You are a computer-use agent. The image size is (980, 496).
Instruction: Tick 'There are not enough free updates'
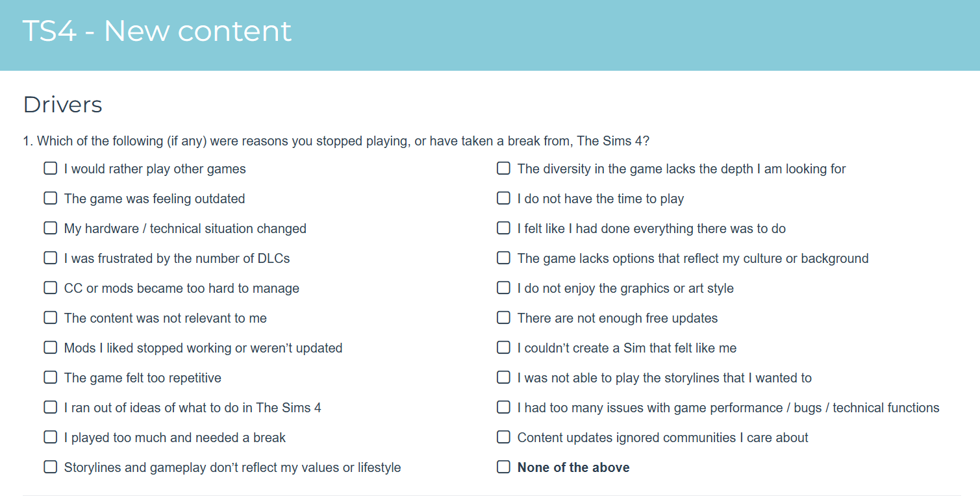(503, 318)
